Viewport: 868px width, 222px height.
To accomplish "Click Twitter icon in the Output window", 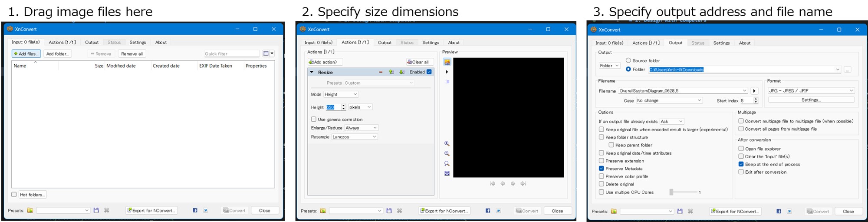I will pyautogui.click(x=789, y=212).
